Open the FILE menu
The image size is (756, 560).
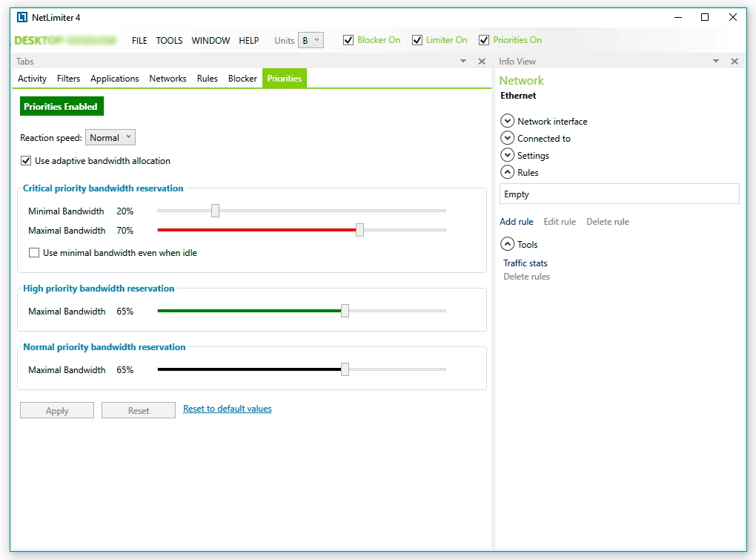click(139, 41)
